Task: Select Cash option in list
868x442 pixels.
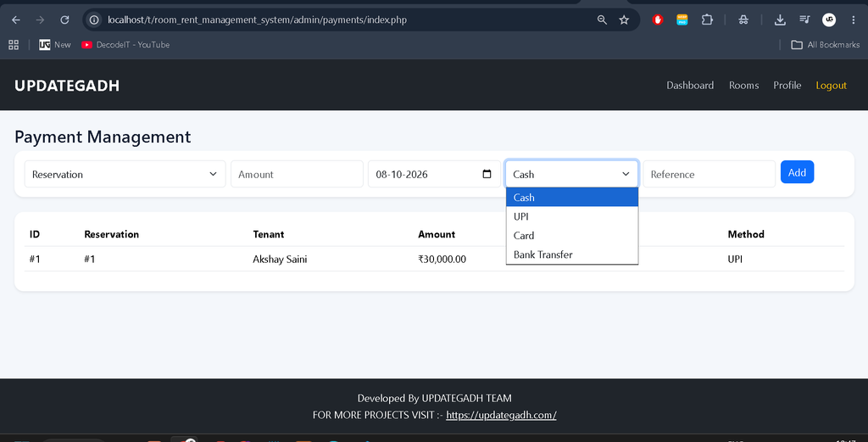Action: [572, 197]
